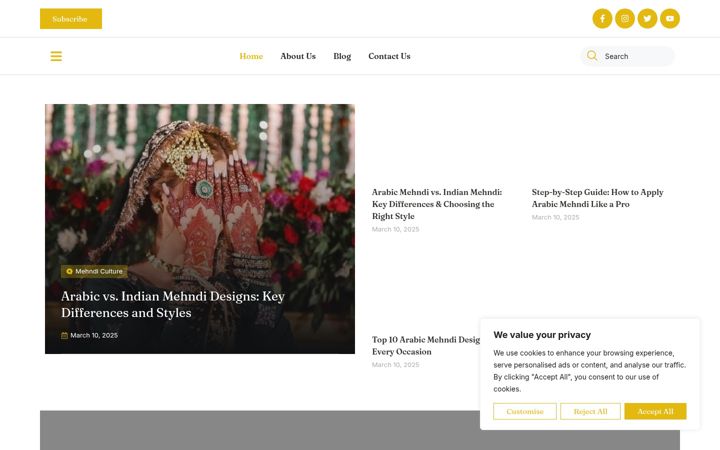Open the Blog menu item
The width and height of the screenshot is (720, 450).
tap(342, 56)
